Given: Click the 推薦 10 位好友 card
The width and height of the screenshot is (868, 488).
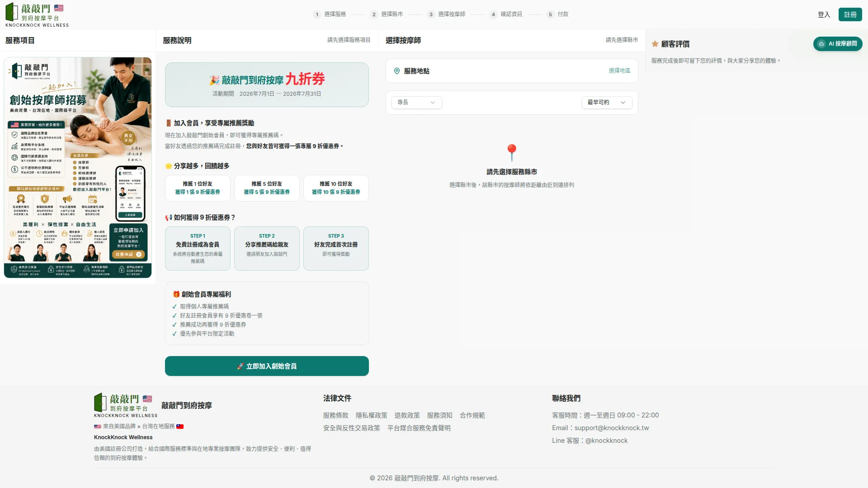Looking at the screenshot, I should click(x=336, y=188).
